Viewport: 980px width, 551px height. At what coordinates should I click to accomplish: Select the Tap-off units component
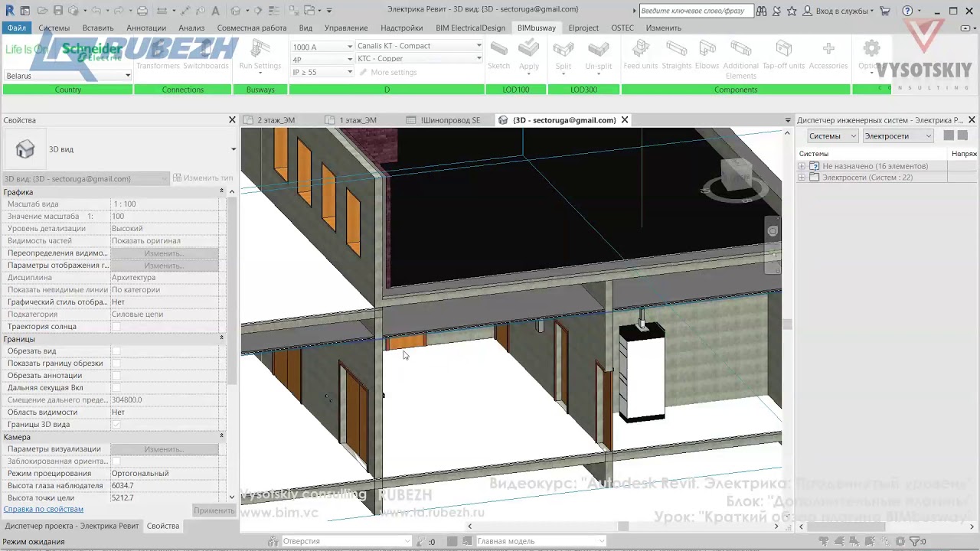point(783,56)
